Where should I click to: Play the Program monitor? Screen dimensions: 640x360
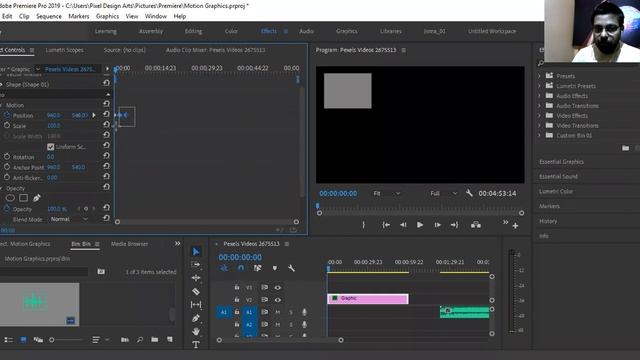(420, 225)
